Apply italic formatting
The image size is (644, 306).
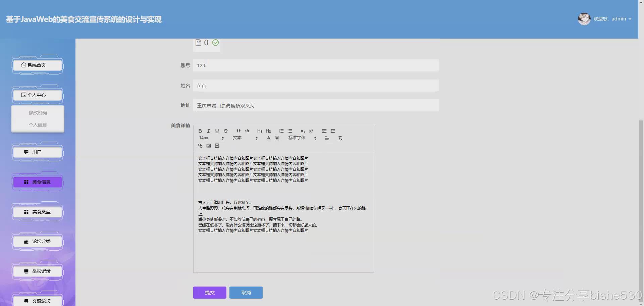pos(208,131)
